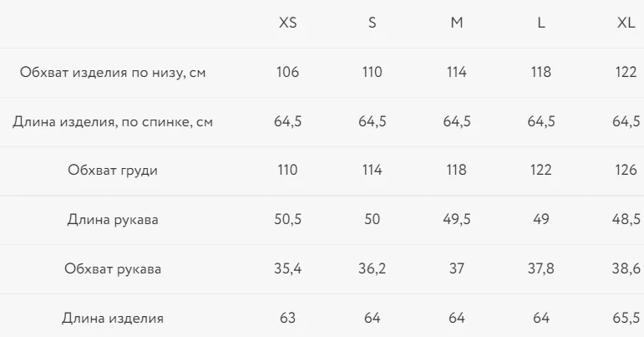644x337 pixels.
Task: Click the 106 value under XS
Action: pos(287,72)
